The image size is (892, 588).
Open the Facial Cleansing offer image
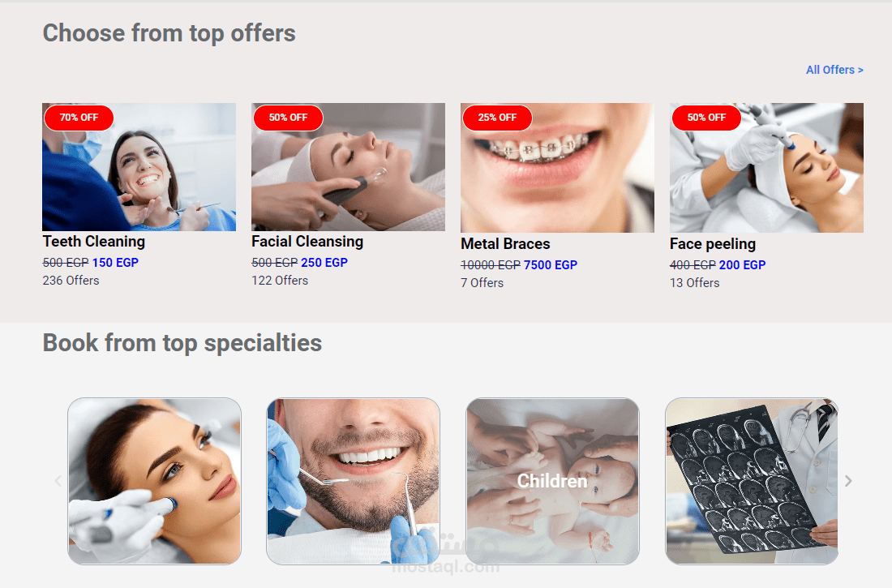(x=348, y=167)
